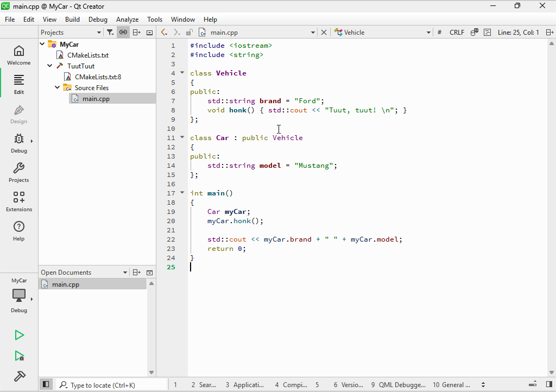Switch to Debug mode in sidebar
Viewport: 556px width, 392px height.
click(19, 143)
